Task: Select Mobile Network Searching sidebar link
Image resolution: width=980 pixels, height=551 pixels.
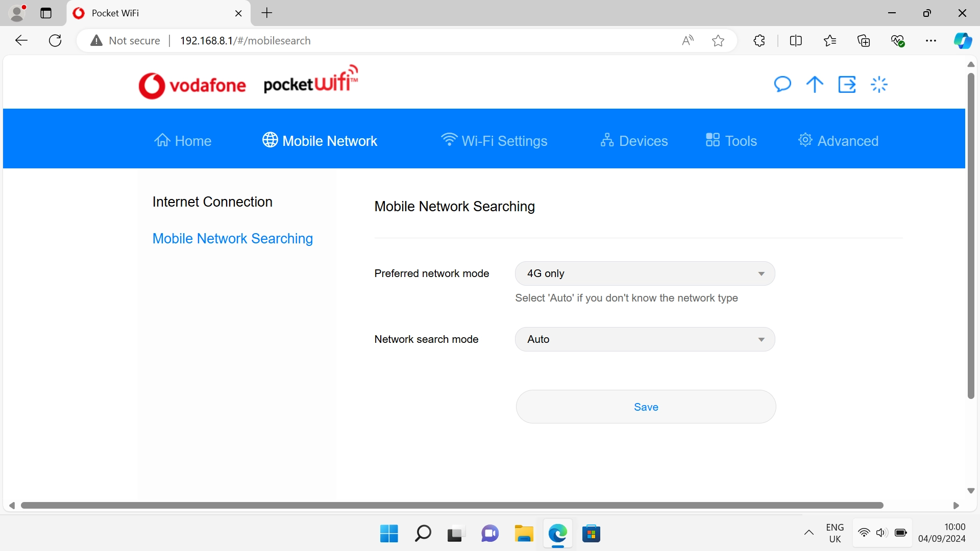Action: click(x=233, y=239)
